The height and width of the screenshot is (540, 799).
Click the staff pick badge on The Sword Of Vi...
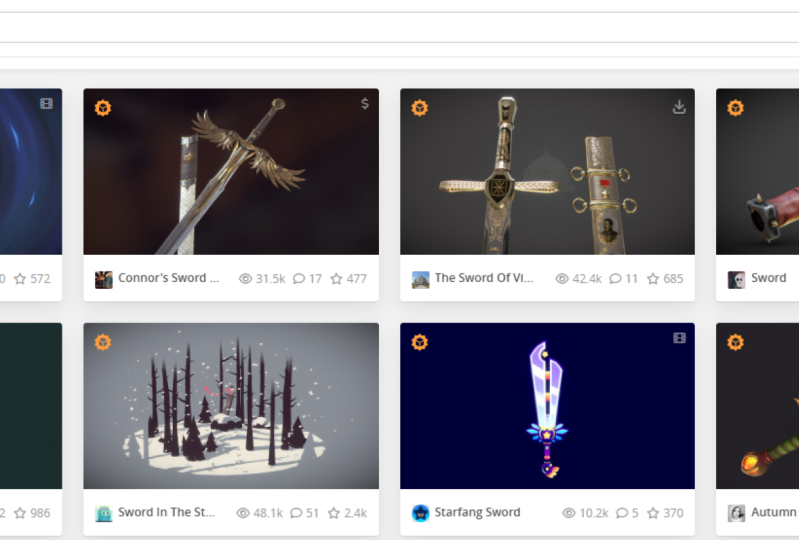click(x=420, y=108)
